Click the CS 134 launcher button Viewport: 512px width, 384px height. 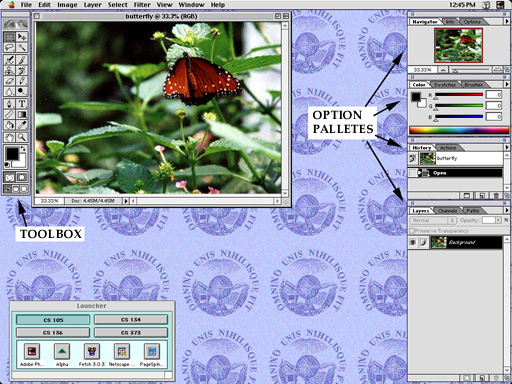coord(131,320)
